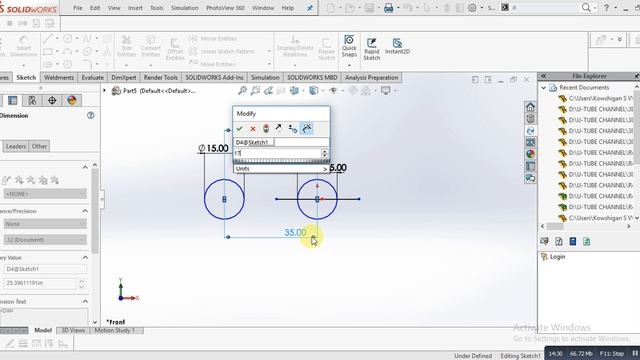Expand Part5 feature tree arrow
Image resolution: width=640 pixels, height=360 pixels.
point(104,91)
